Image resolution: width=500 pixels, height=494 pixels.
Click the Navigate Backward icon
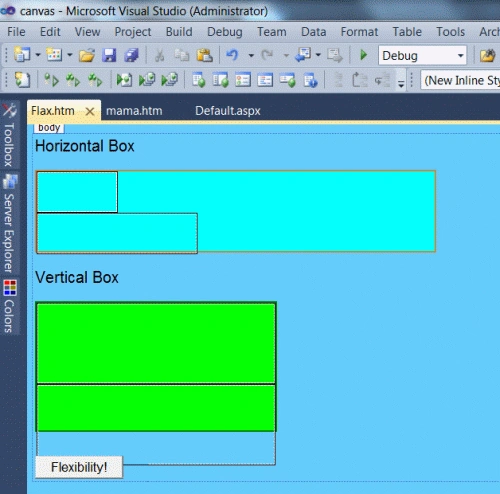click(303, 55)
